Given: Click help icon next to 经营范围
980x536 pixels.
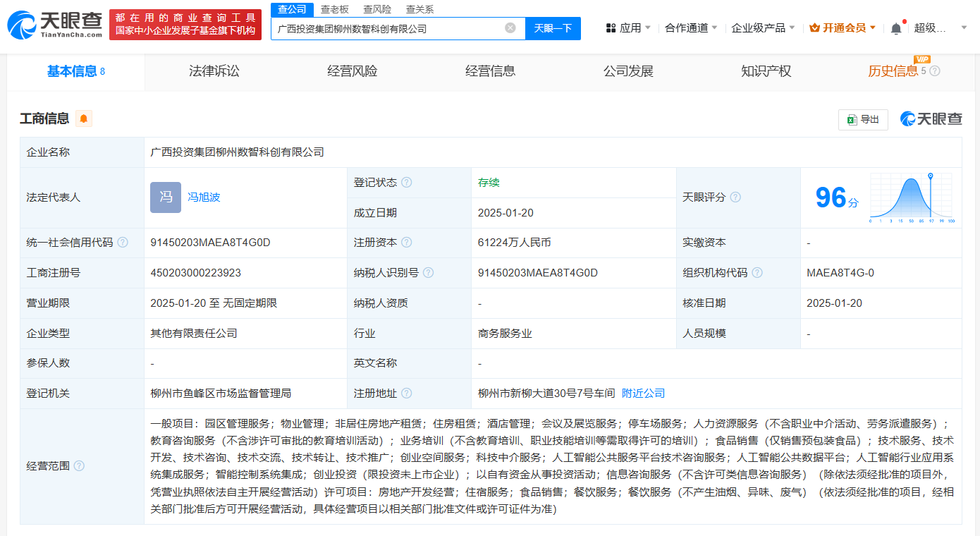Looking at the screenshot, I should pos(79,465).
